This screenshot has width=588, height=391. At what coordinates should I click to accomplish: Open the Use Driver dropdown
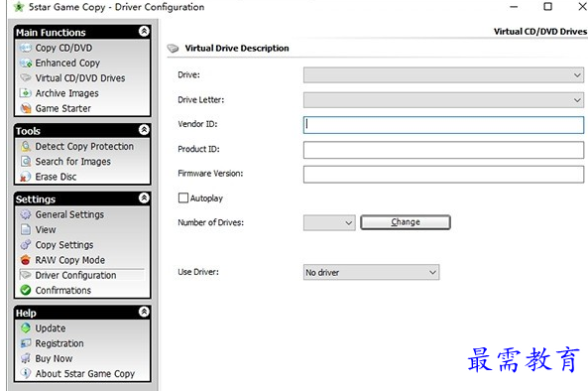point(371,273)
